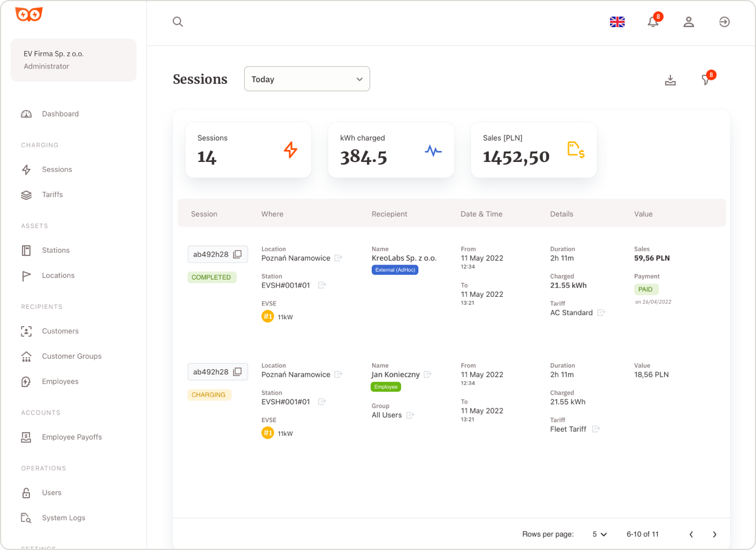The image size is (756, 550).
Task: Open Tariffs in the sidebar
Action: [x=52, y=195]
